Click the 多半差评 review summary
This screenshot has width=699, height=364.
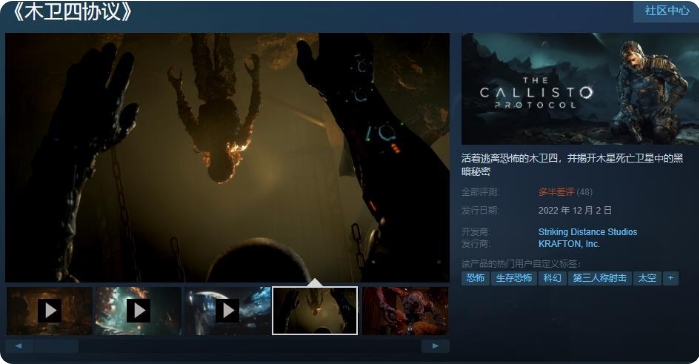click(556, 192)
